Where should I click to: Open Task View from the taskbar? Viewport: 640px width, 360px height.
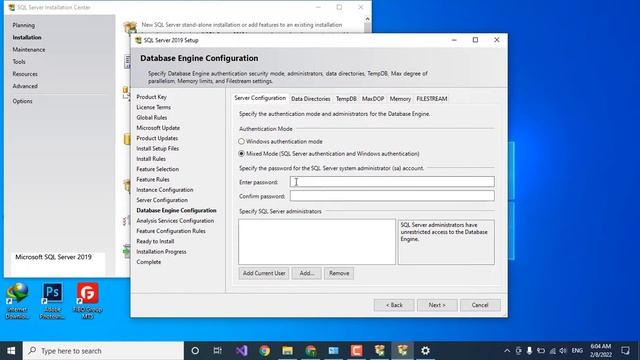coord(218,351)
